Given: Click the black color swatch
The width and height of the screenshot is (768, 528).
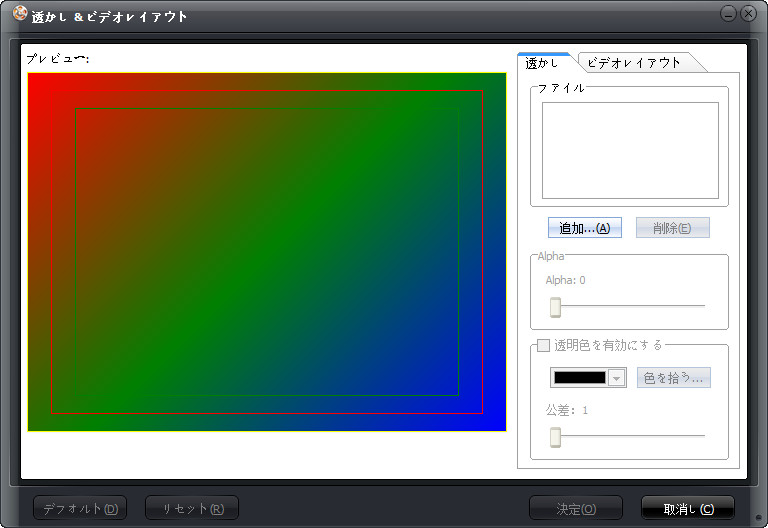Looking at the screenshot, I should point(580,378).
